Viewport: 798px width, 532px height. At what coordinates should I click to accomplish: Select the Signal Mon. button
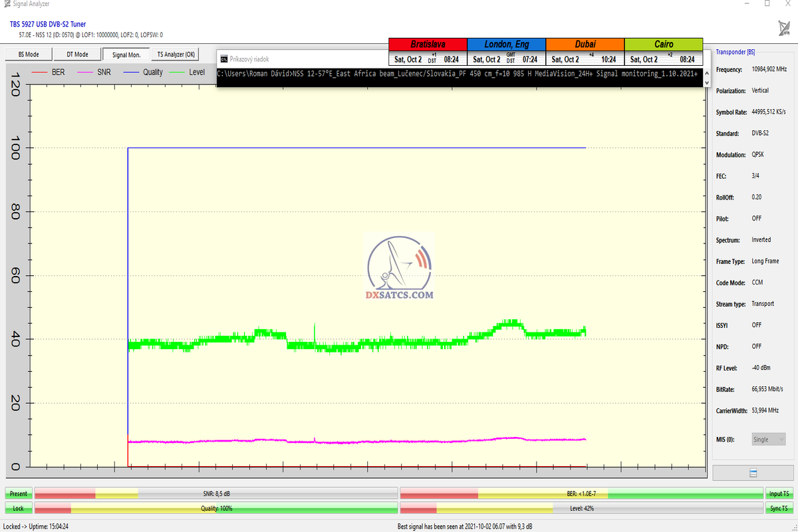pyautogui.click(x=126, y=55)
